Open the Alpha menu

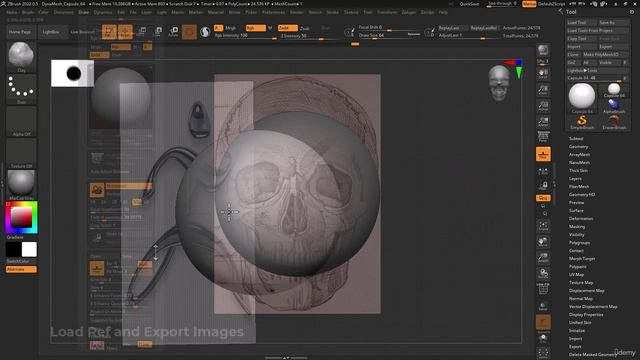point(11,12)
